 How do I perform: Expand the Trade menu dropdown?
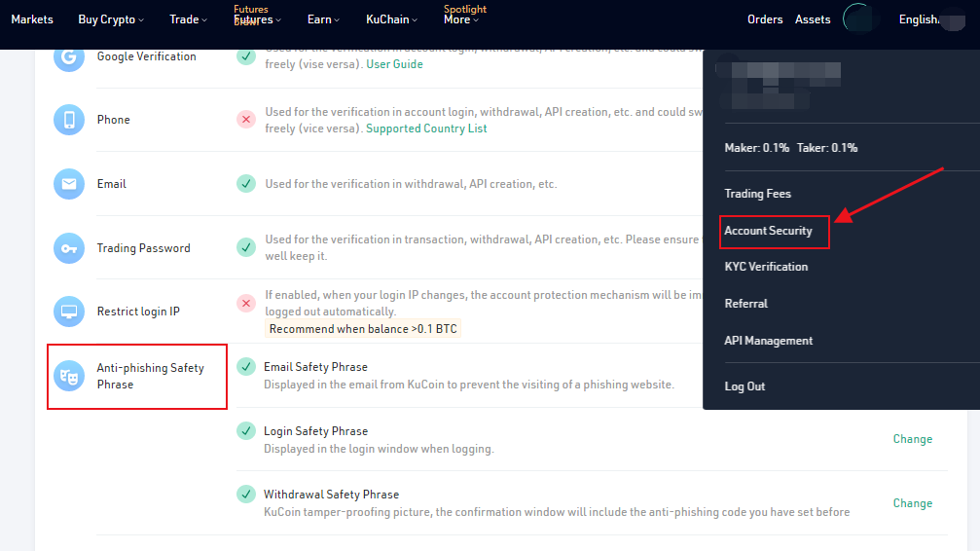click(x=188, y=19)
